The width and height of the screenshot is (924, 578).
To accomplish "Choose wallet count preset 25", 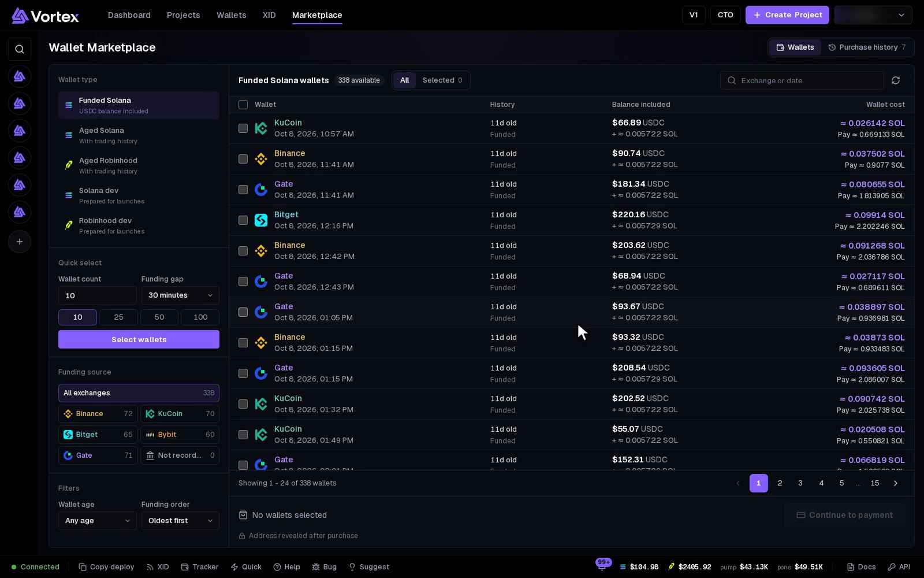I will coord(118,317).
